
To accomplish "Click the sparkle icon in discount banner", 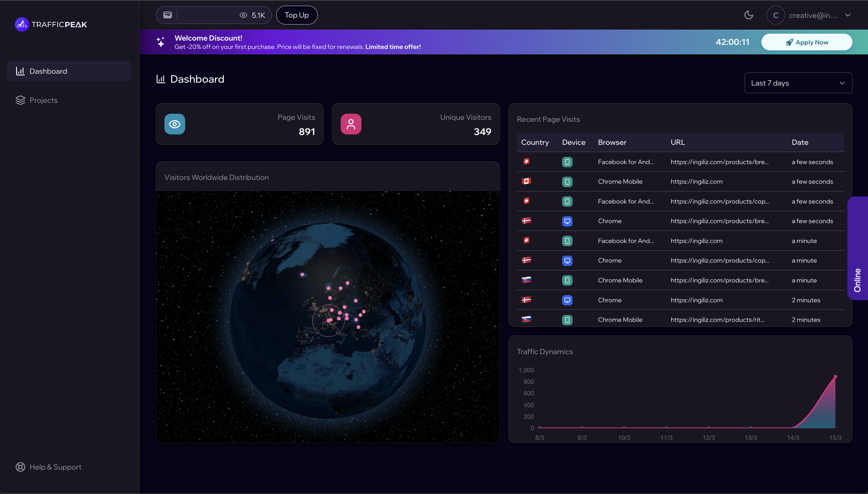I will (x=161, y=42).
